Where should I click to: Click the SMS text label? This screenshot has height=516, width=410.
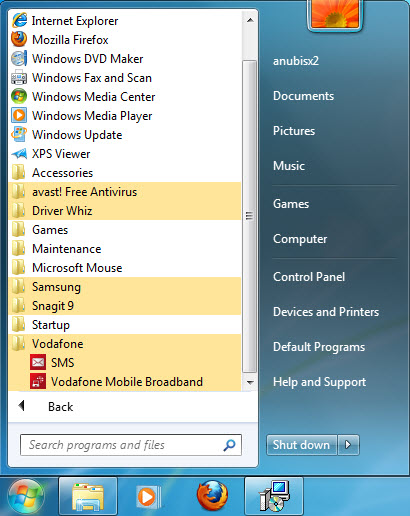pyautogui.click(x=63, y=363)
